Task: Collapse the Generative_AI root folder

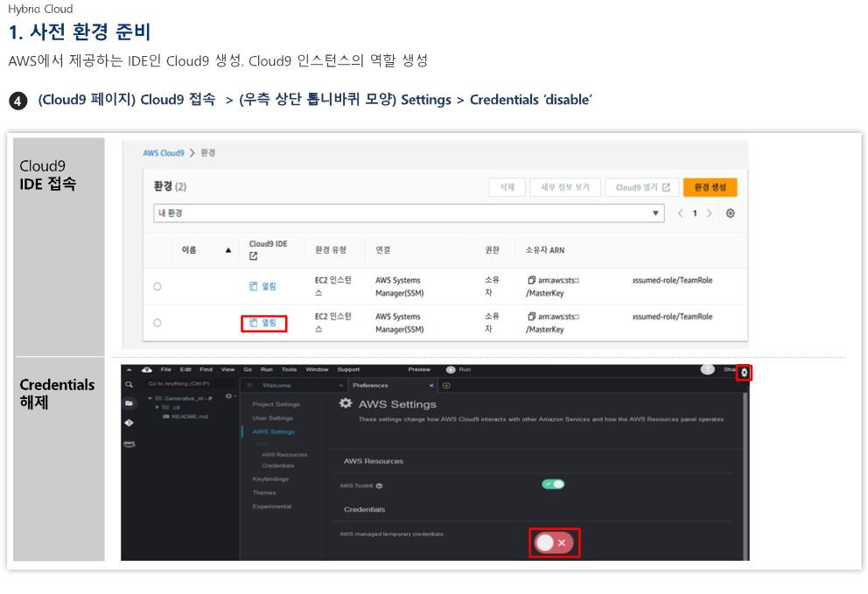Action: (x=150, y=398)
